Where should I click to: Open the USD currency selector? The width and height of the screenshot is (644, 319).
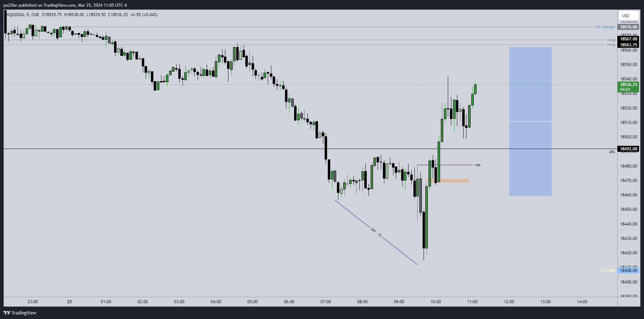tap(625, 15)
